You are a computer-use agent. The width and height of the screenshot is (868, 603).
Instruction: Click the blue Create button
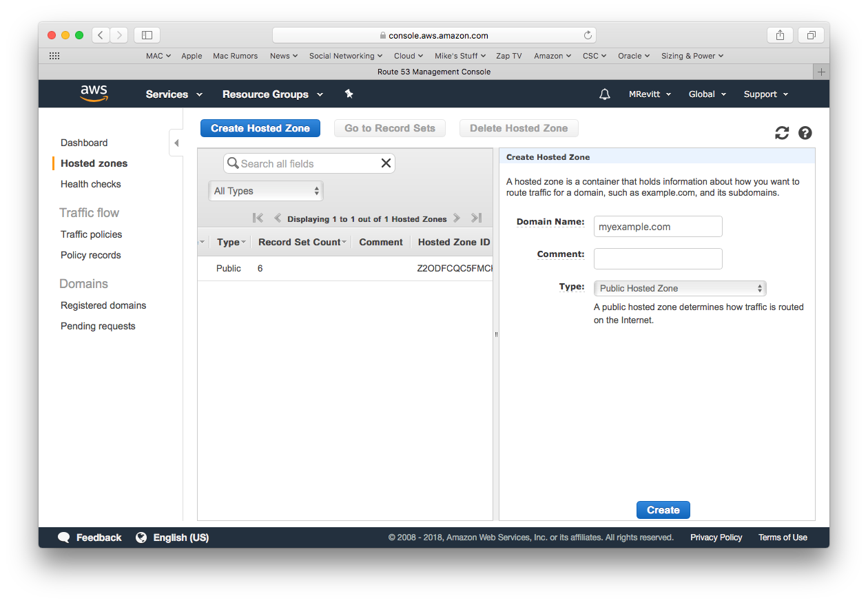pyautogui.click(x=663, y=510)
